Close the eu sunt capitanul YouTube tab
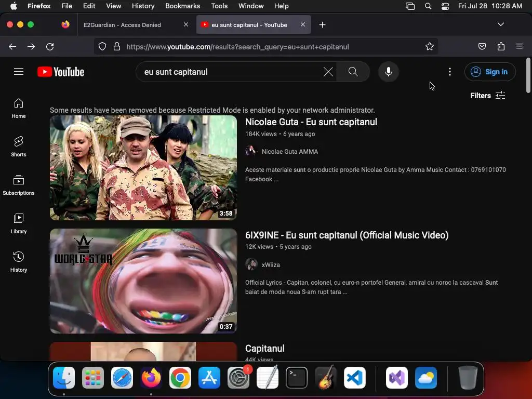 (x=303, y=24)
